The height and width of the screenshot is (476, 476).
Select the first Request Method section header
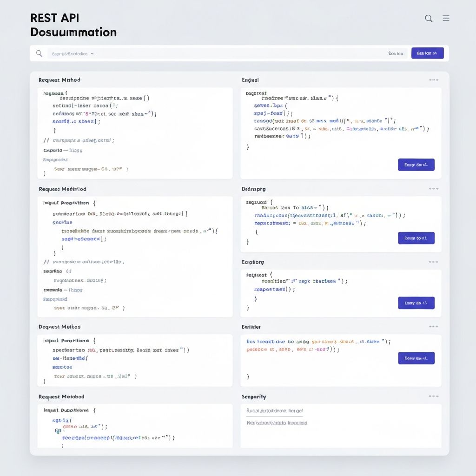59,79
